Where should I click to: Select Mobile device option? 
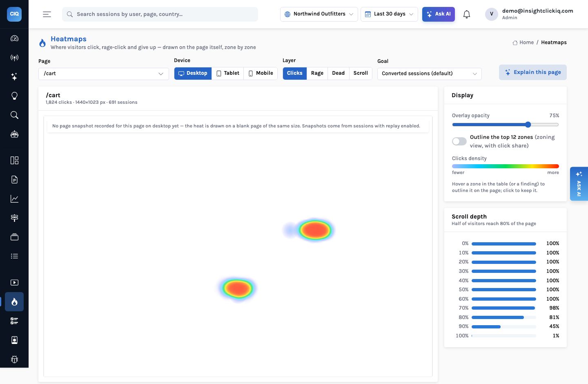(261, 73)
